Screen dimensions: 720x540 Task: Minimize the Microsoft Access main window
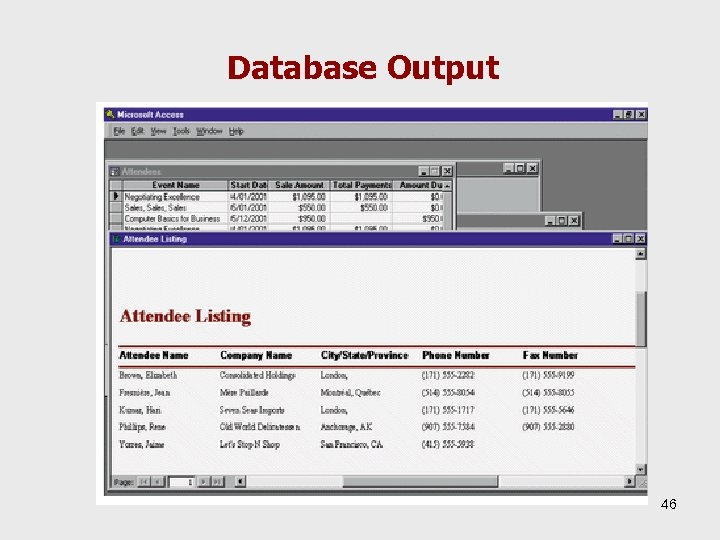click(619, 115)
